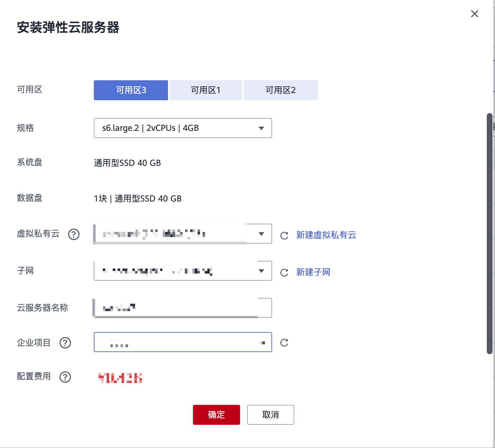Switch to 可用区1 zone
The width and height of the screenshot is (495, 448).
(206, 90)
